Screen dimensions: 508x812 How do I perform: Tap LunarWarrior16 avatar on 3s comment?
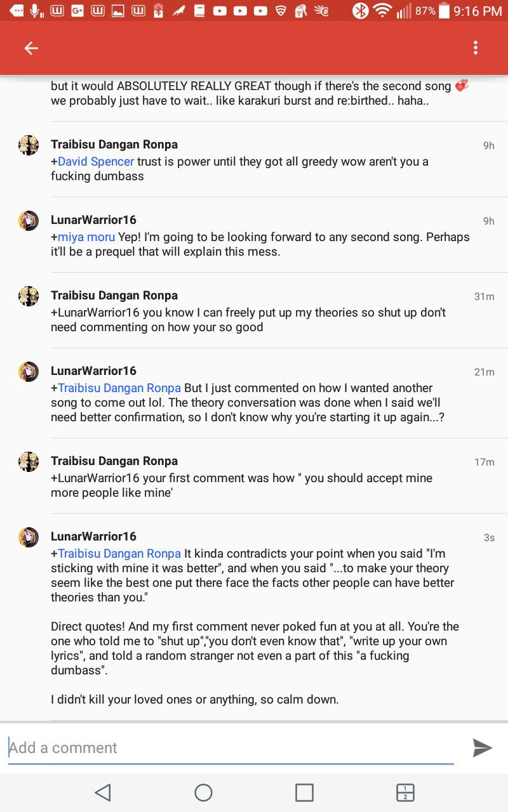[29, 537]
